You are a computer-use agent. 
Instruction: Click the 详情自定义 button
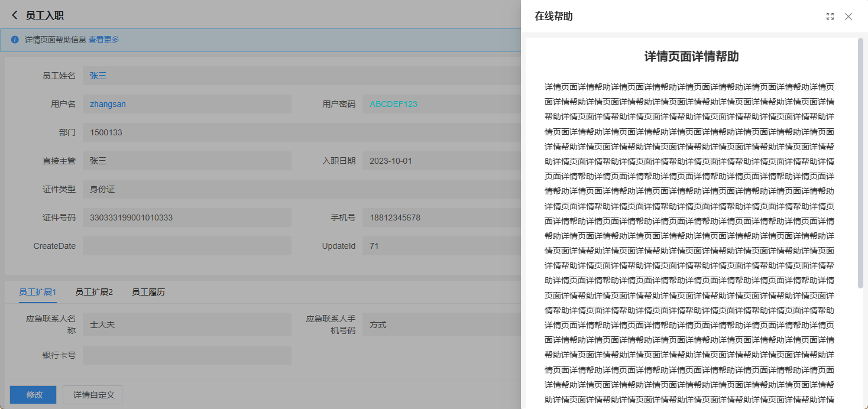[92, 395]
